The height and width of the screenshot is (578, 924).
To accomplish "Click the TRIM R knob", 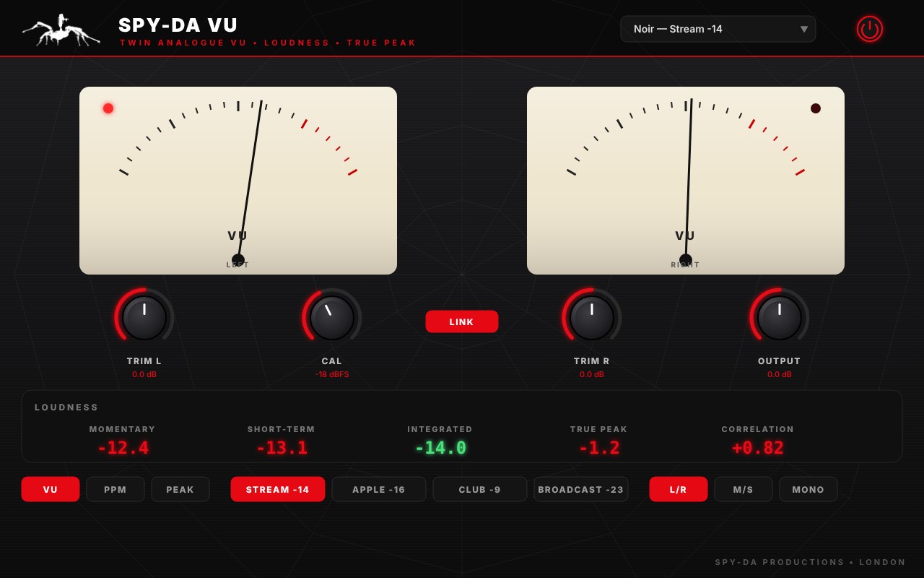I will (x=592, y=318).
